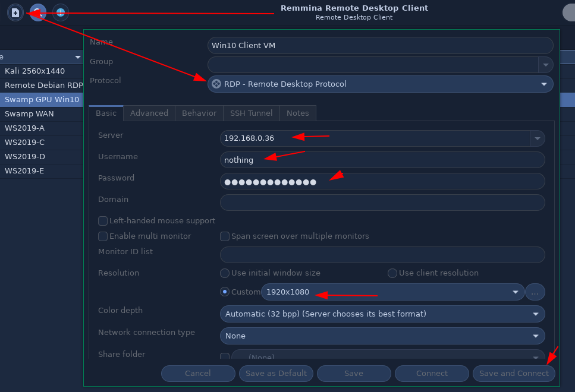Click the Connect button
Viewport: 575px width, 392px height.
pos(432,374)
